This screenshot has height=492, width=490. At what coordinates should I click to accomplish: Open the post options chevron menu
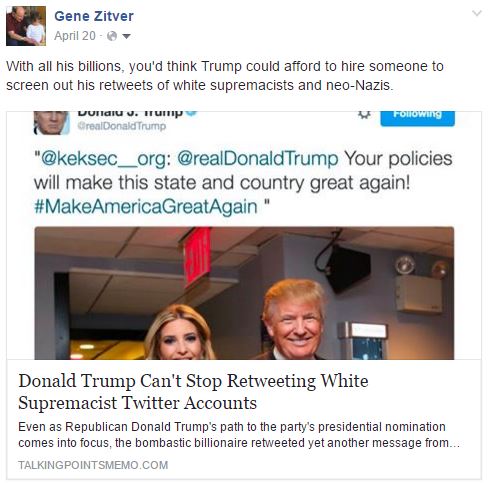point(477,13)
